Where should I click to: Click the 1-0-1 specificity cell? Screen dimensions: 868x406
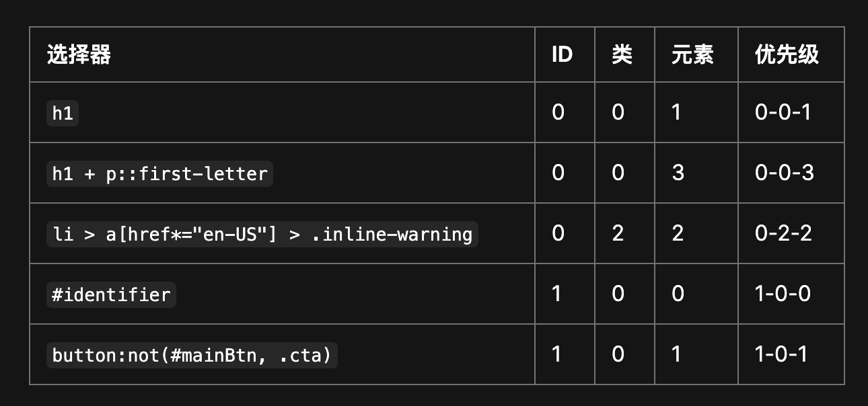(x=781, y=354)
